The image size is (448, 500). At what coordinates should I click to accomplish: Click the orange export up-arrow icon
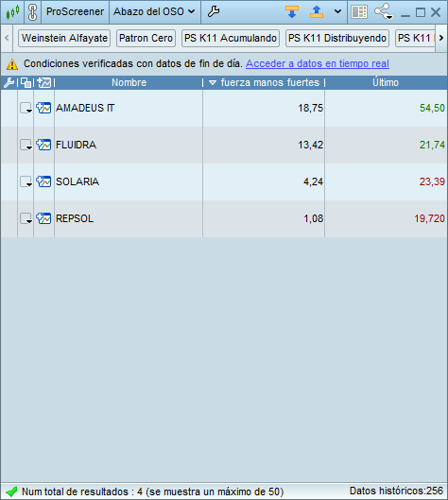317,11
